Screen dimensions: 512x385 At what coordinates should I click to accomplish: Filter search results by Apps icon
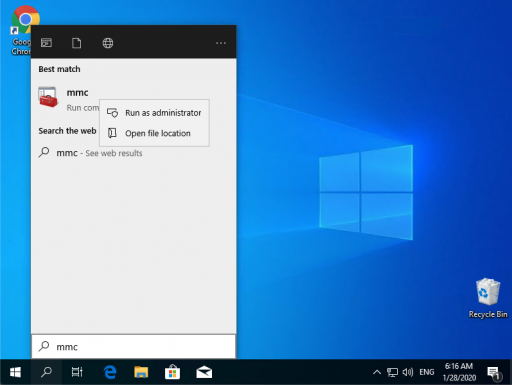point(46,43)
